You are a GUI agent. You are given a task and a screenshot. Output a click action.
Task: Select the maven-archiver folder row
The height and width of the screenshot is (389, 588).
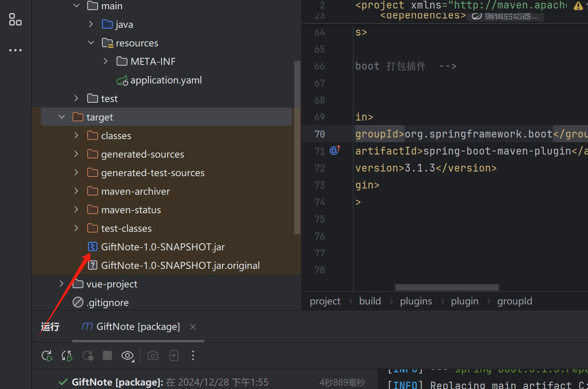pyautogui.click(x=166, y=191)
